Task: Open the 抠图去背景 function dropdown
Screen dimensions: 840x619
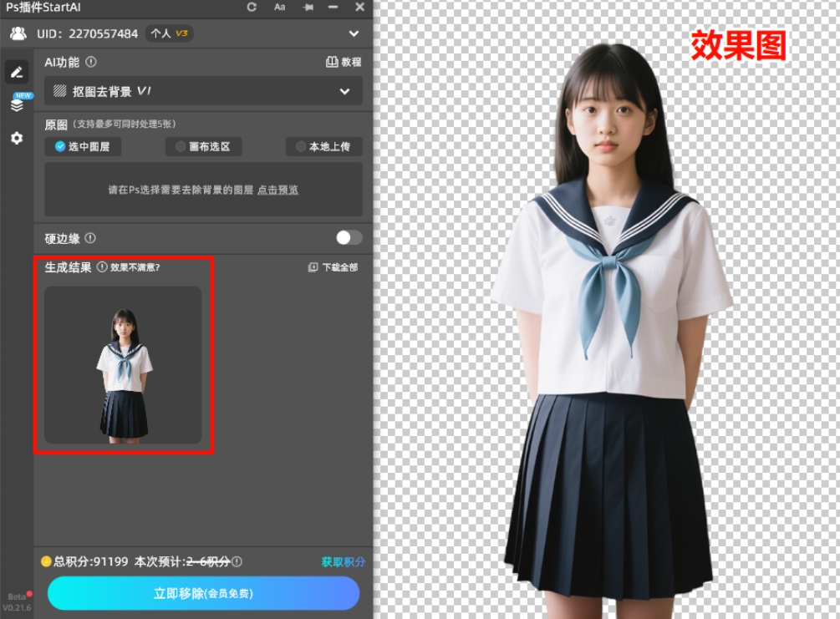Action: [x=344, y=91]
